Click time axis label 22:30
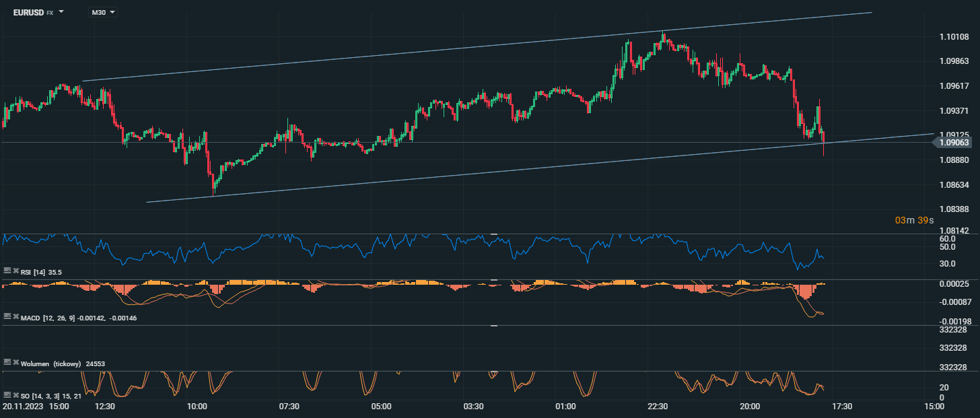The image size is (980, 418). pos(658,407)
